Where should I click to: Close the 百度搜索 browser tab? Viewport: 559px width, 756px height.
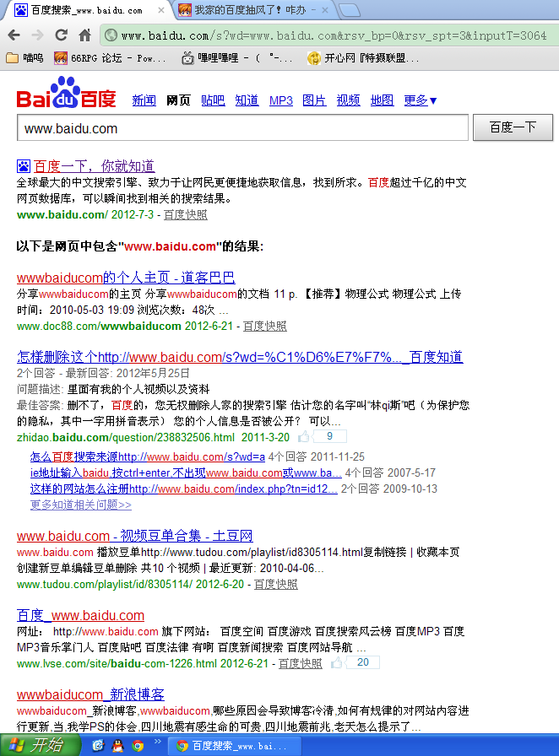point(160,10)
